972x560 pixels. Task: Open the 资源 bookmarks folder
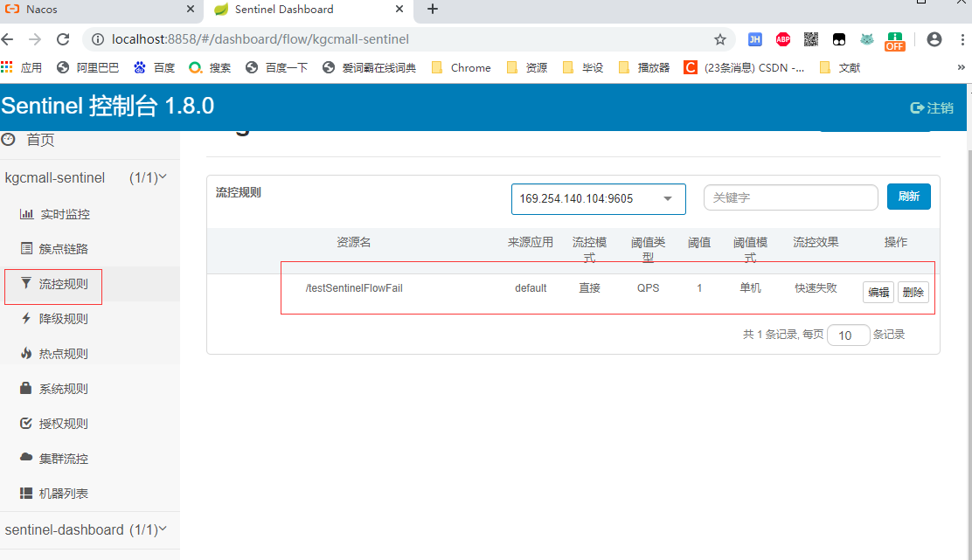click(x=527, y=67)
